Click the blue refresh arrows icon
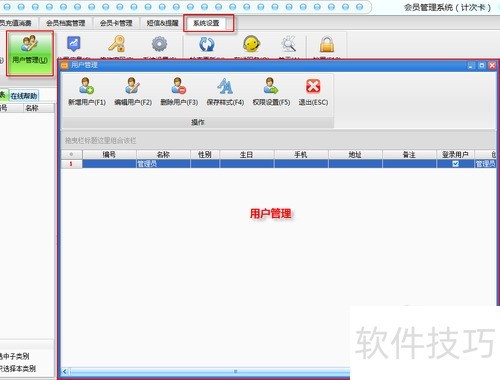This screenshot has width=500, height=380. [207, 44]
